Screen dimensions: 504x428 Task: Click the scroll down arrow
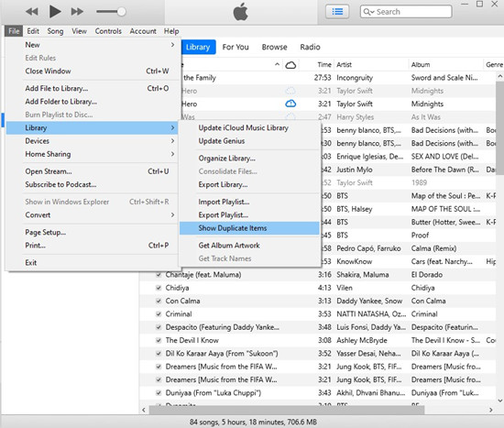[499, 401]
